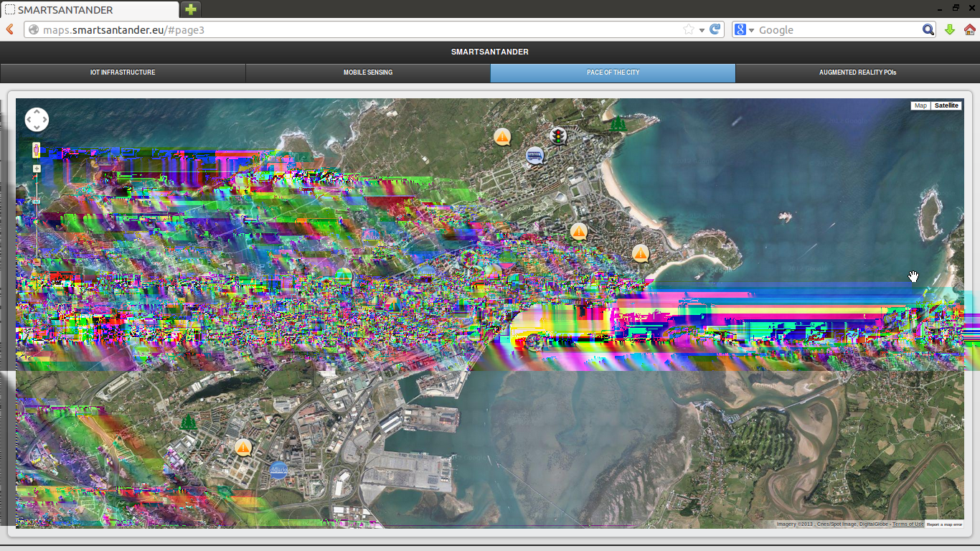Click the window restore button

click(x=956, y=7)
